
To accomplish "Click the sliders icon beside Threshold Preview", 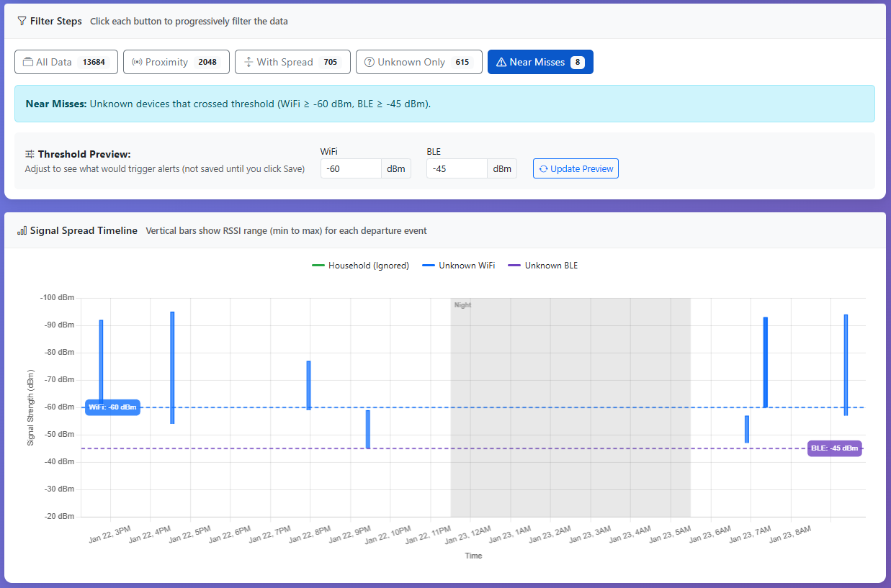I will pos(30,155).
